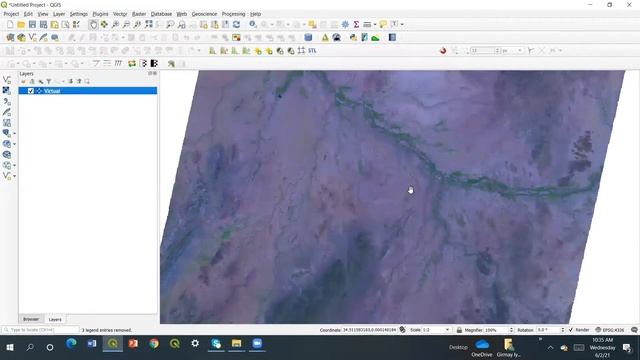Screen dimensions: 640x360
Task: Open the Scale dropdown in status bar
Action: pyautogui.click(x=447, y=330)
